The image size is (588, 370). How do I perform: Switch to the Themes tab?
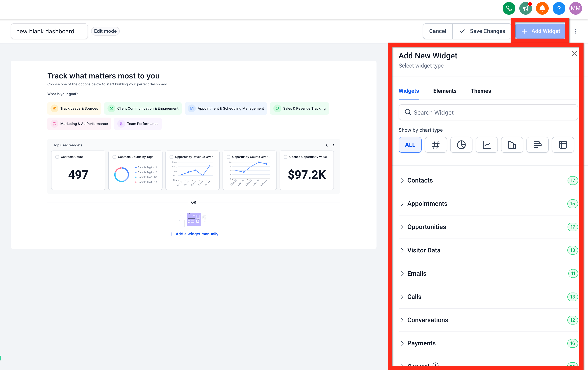[481, 91]
